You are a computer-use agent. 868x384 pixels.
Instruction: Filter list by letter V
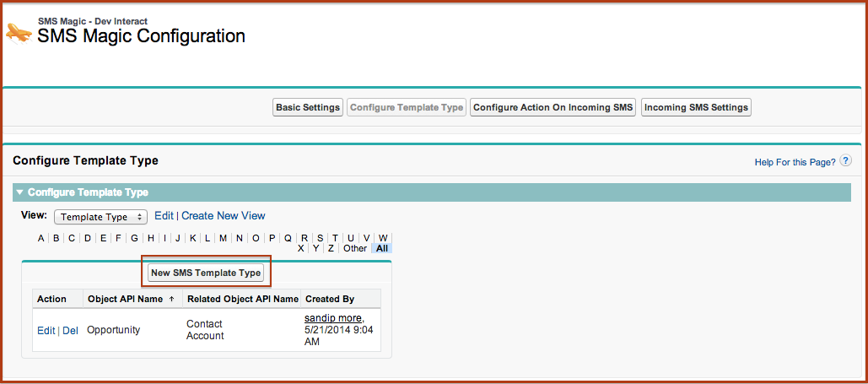point(366,238)
